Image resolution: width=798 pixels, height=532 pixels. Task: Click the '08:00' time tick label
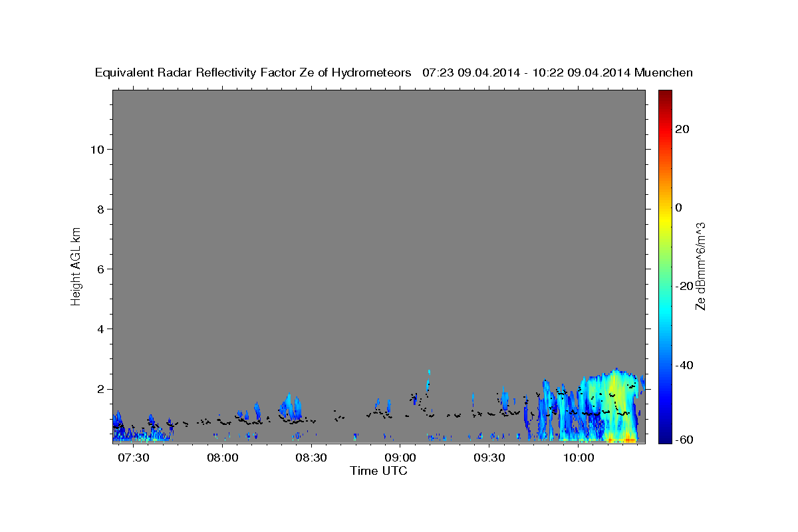(223, 458)
